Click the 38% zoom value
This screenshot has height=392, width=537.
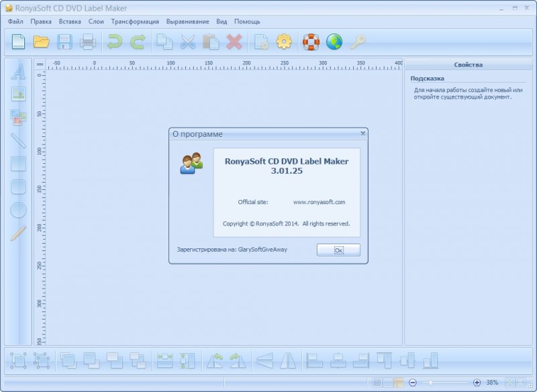(x=492, y=383)
